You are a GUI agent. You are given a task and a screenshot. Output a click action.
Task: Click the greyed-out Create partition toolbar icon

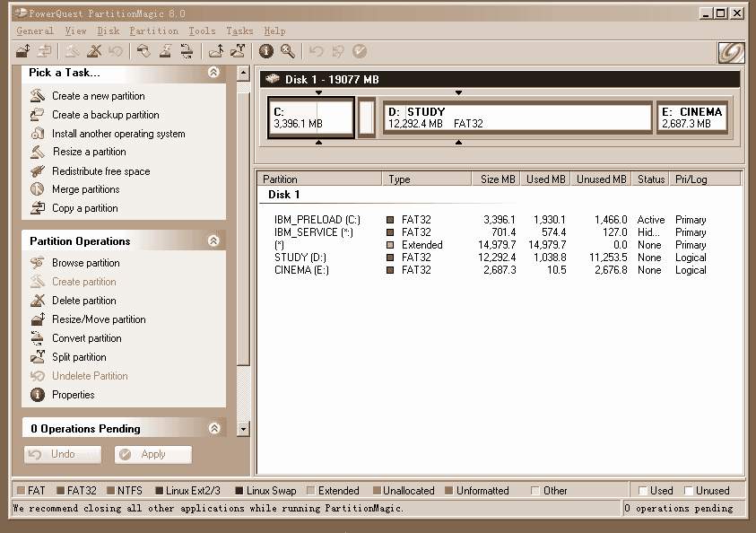pyautogui.click(x=73, y=50)
